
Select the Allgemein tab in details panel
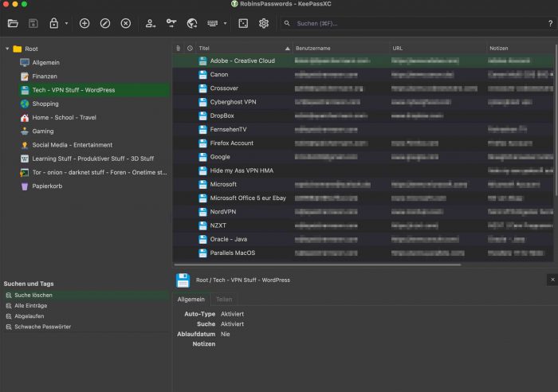[191, 300]
